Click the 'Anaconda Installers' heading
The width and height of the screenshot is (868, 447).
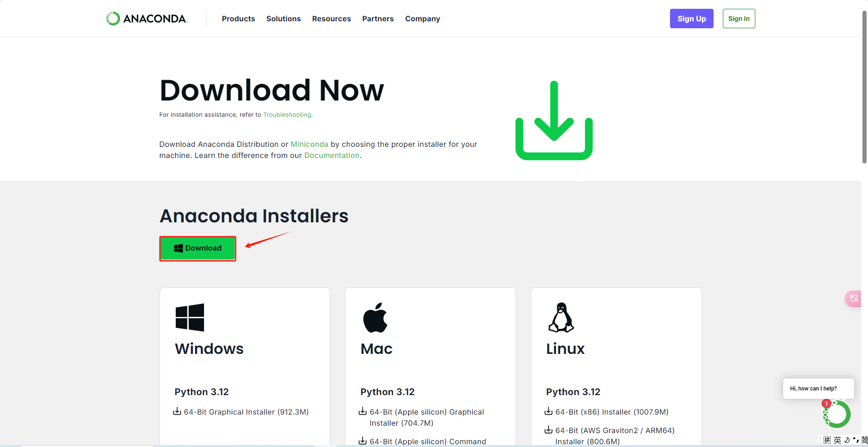click(x=254, y=216)
